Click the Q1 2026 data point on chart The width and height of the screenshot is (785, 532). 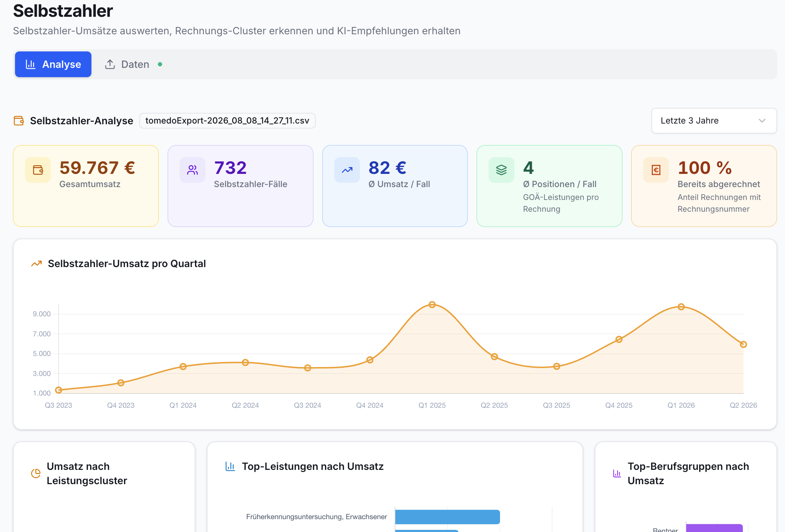coord(681,307)
